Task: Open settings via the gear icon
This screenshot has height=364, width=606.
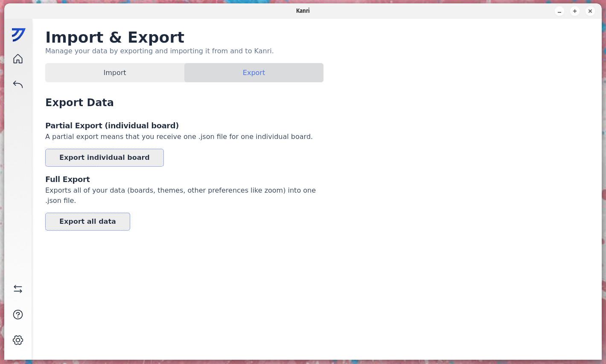Action: 18,340
